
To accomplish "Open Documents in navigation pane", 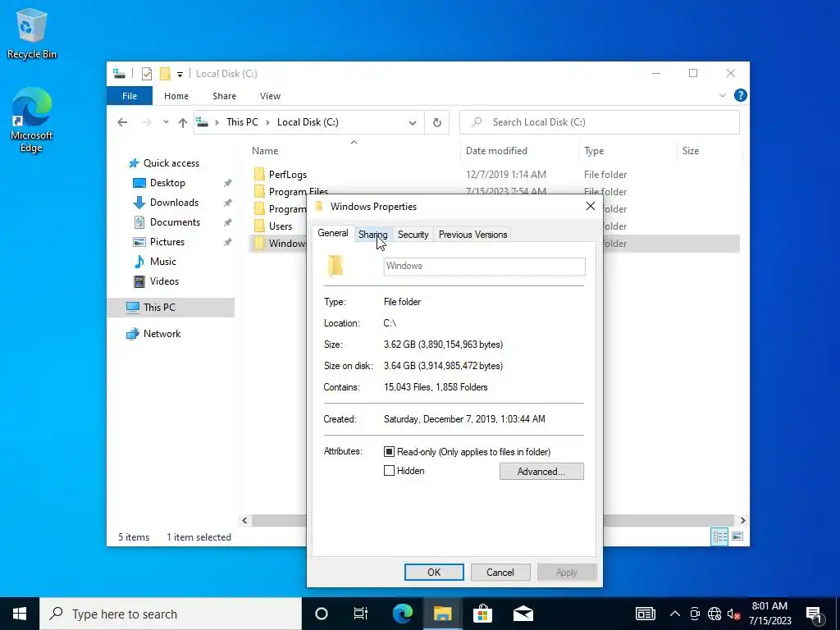I will [175, 222].
